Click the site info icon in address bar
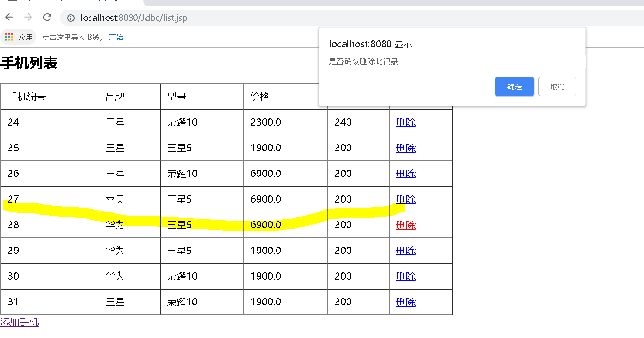Image resolution: width=644 pixels, height=338 pixels. 71,18
